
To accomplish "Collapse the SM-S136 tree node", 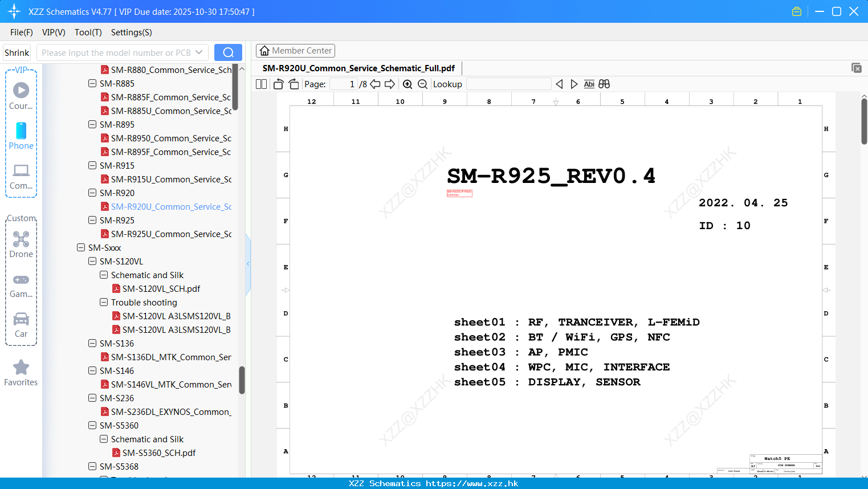I will click(92, 344).
